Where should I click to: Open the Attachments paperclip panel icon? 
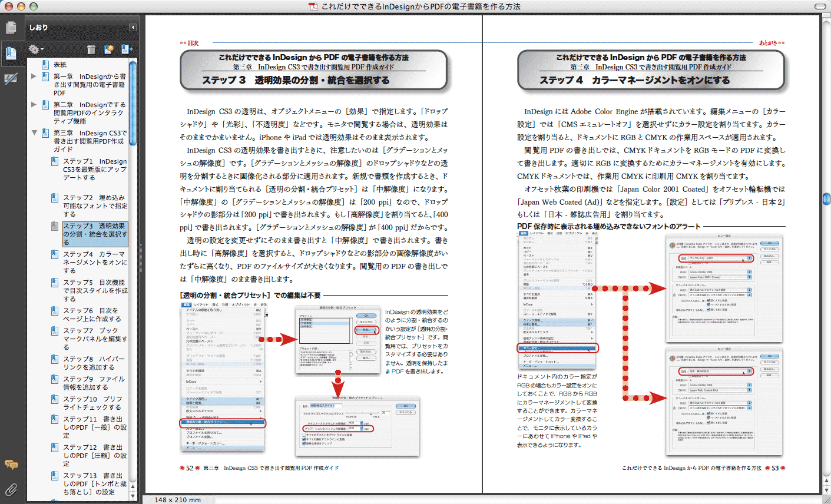[x=11, y=489]
